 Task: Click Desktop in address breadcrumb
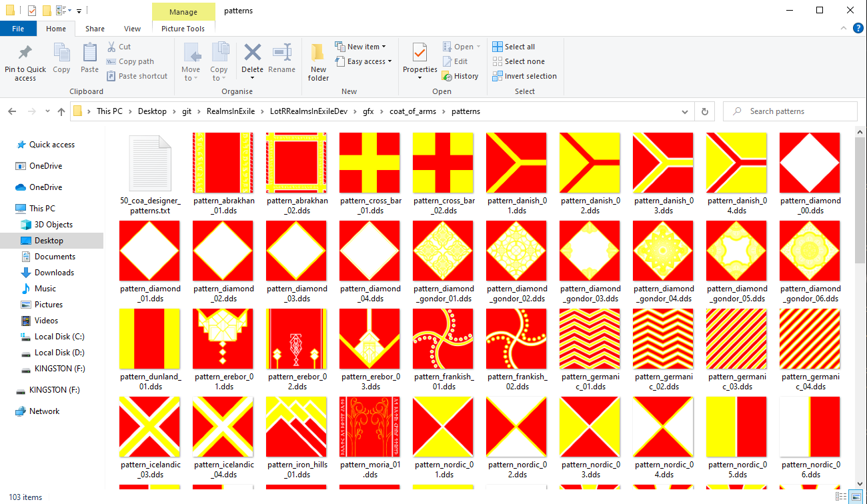coord(152,111)
